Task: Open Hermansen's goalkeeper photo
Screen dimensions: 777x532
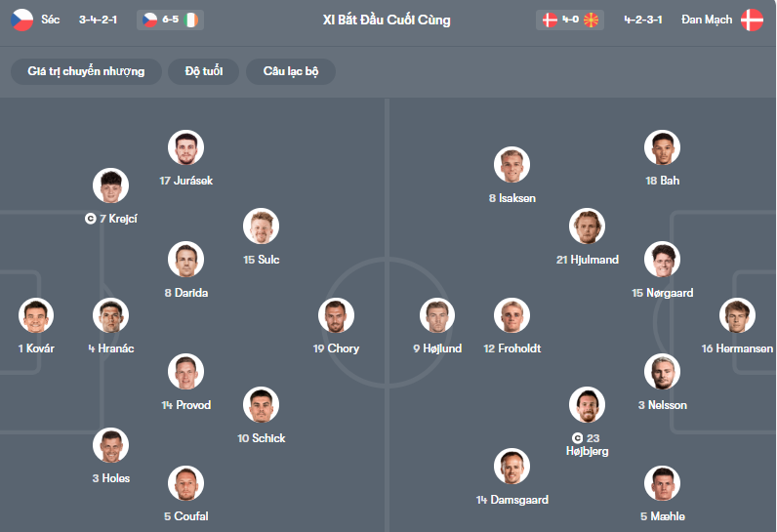Action: [737, 315]
